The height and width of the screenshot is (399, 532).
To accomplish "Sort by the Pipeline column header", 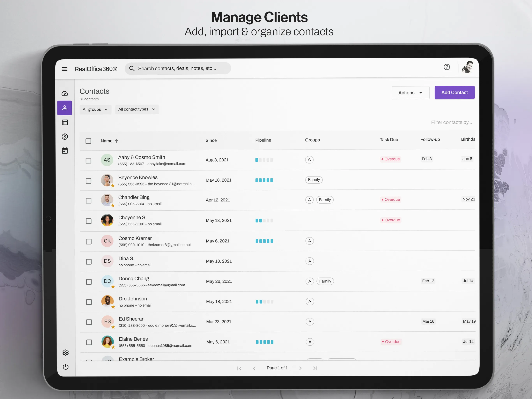I will (263, 140).
